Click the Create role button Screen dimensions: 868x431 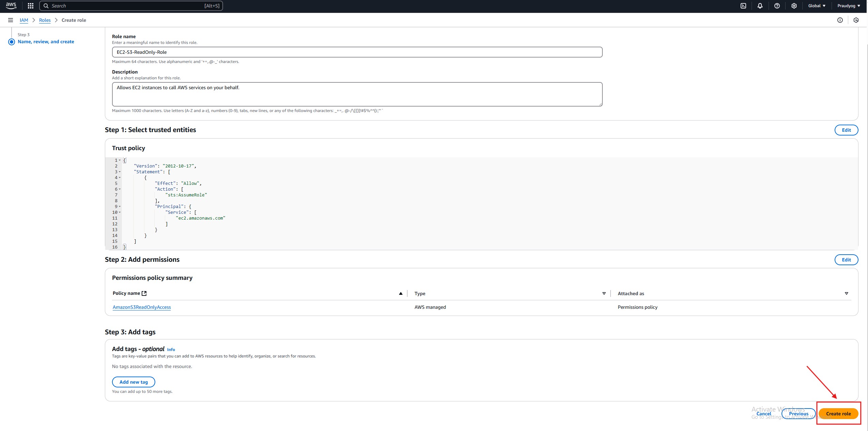[838, 414]
